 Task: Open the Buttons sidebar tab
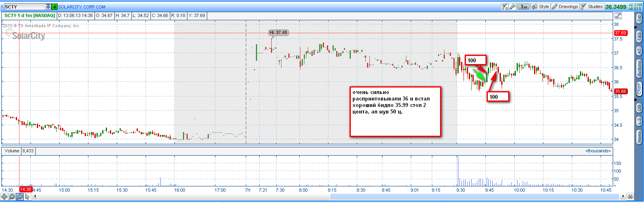(639, 68)
